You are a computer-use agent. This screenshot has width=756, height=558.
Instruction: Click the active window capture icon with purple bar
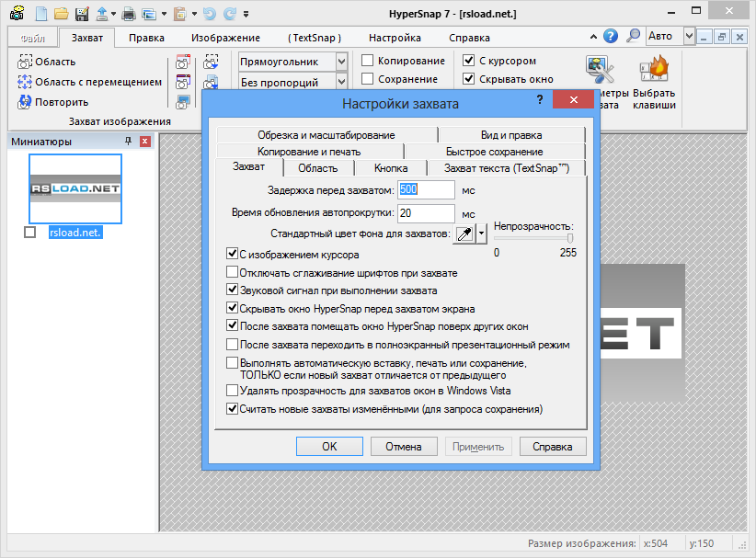coord(183,82)
